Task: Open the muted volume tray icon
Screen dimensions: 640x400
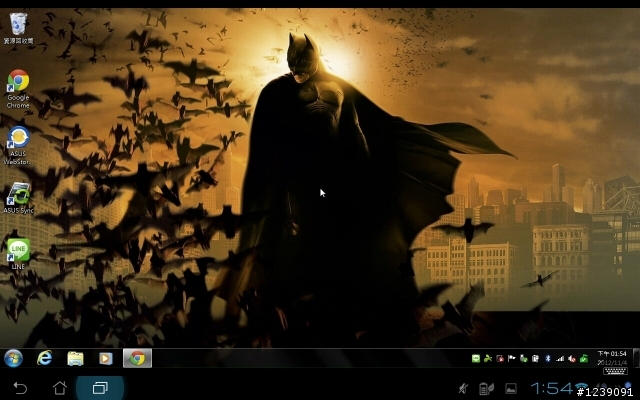Action: coord(572,359)
